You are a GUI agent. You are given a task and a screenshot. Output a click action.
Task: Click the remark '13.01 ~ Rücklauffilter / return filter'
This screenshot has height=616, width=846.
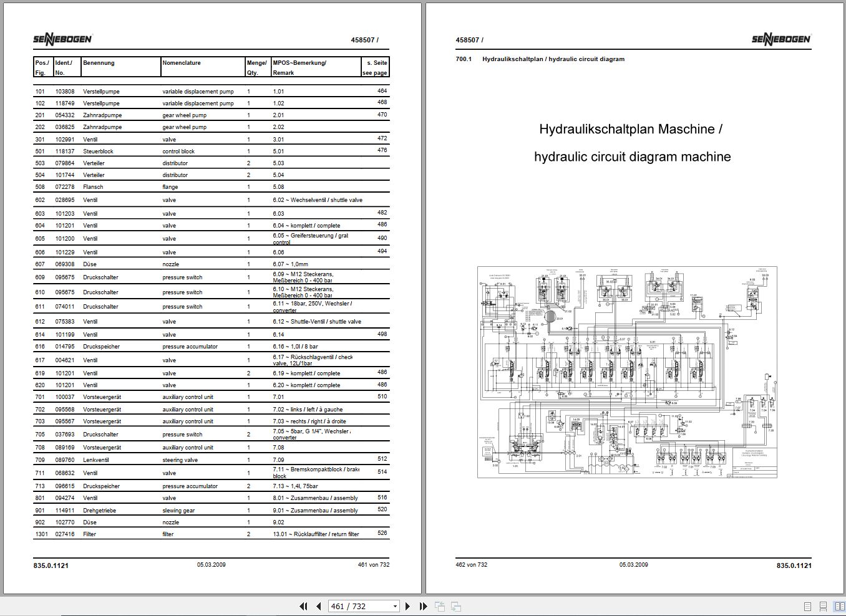(316, 534)
